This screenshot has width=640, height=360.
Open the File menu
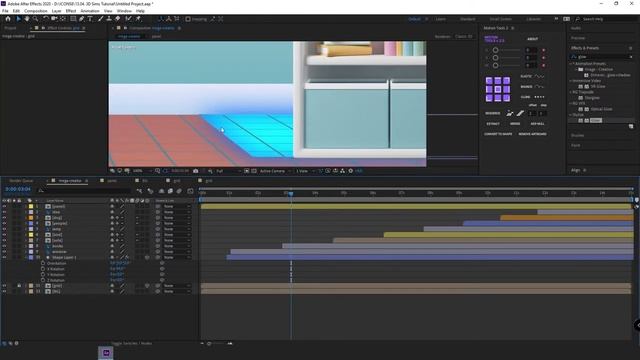pyautogui.click(x=5, y=11)
